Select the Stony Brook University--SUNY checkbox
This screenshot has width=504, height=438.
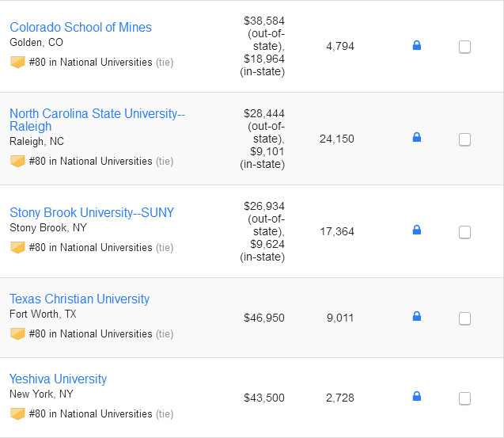pyautogui.click(x=464, y=232)
